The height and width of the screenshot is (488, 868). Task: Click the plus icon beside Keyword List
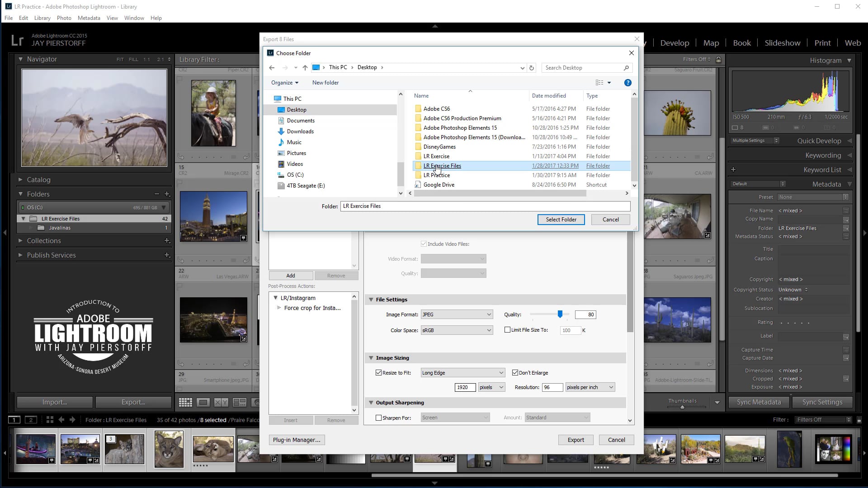coord(733,169)
